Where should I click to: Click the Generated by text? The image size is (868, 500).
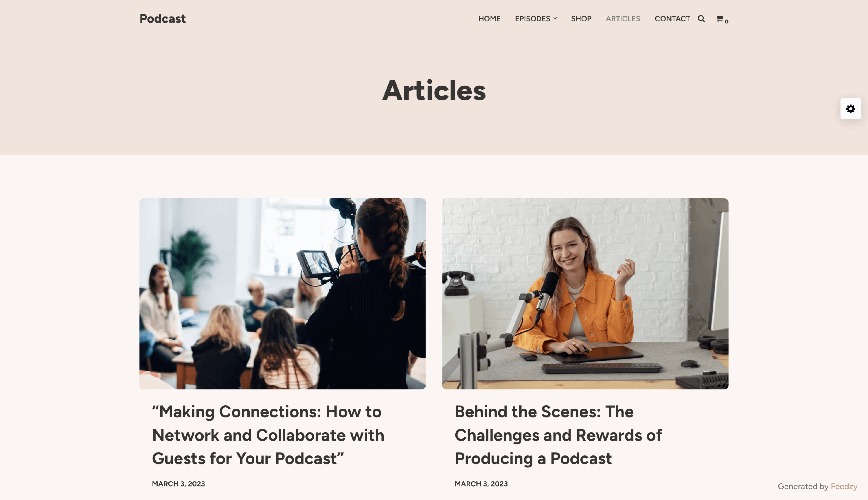click(803, 486)
